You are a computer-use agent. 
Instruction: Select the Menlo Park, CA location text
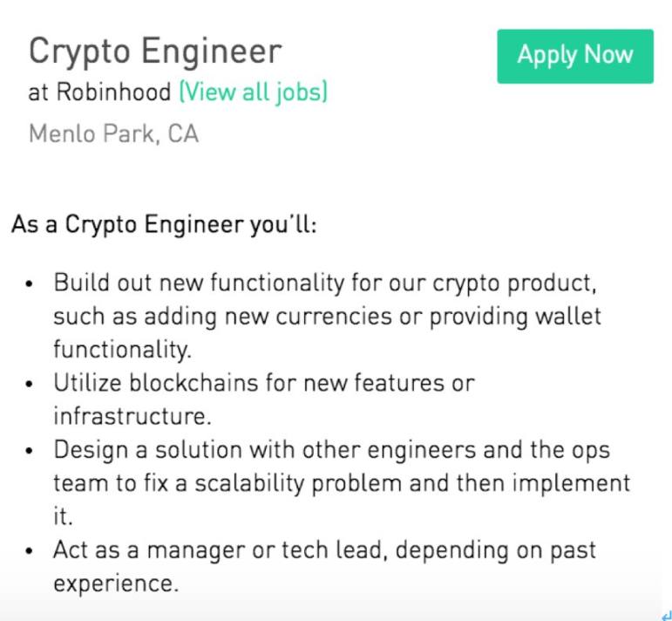click(x=113, y=133)
